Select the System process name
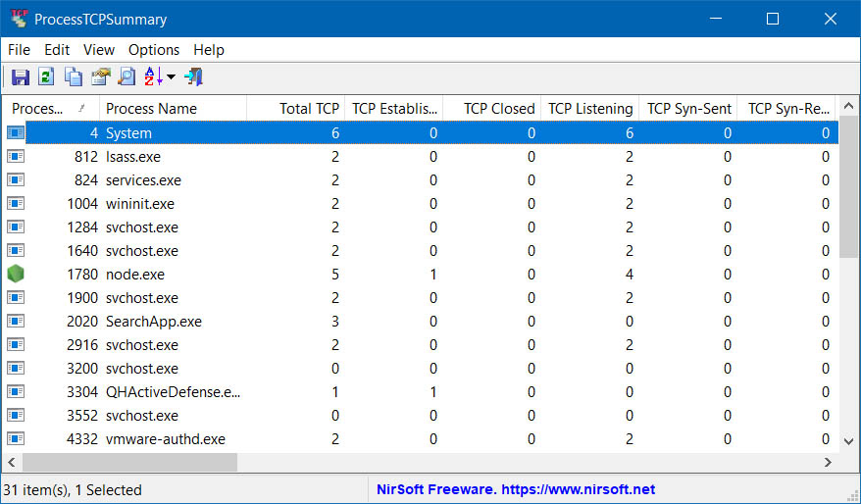Screen dimensions: 861x504 [128, 132]
